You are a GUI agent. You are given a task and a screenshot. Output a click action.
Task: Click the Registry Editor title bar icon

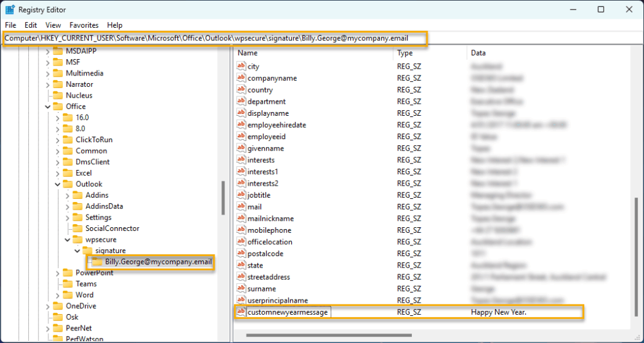10,9
